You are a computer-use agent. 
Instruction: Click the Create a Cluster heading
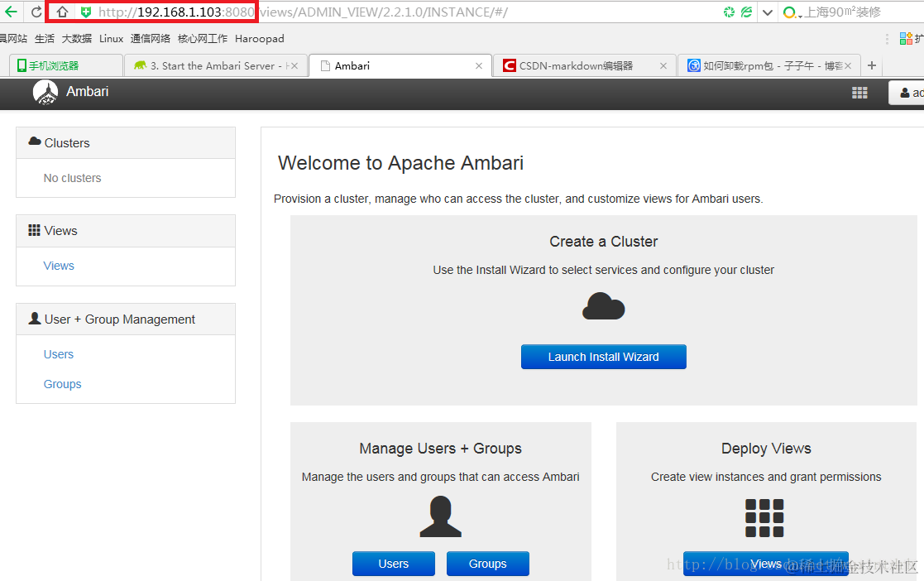603,241
